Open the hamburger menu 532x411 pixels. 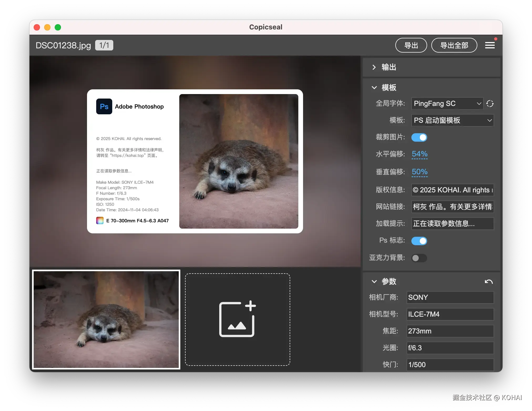[489, 45]
